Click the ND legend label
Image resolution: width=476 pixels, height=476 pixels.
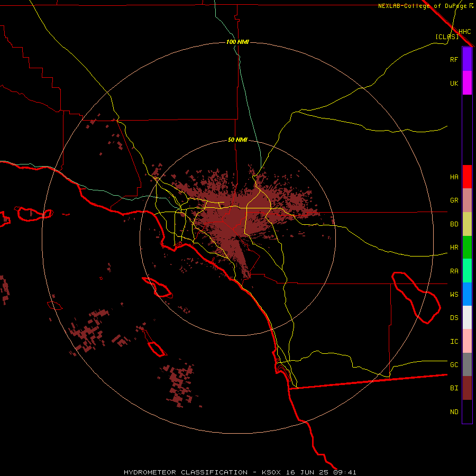(x=454, y=412)
